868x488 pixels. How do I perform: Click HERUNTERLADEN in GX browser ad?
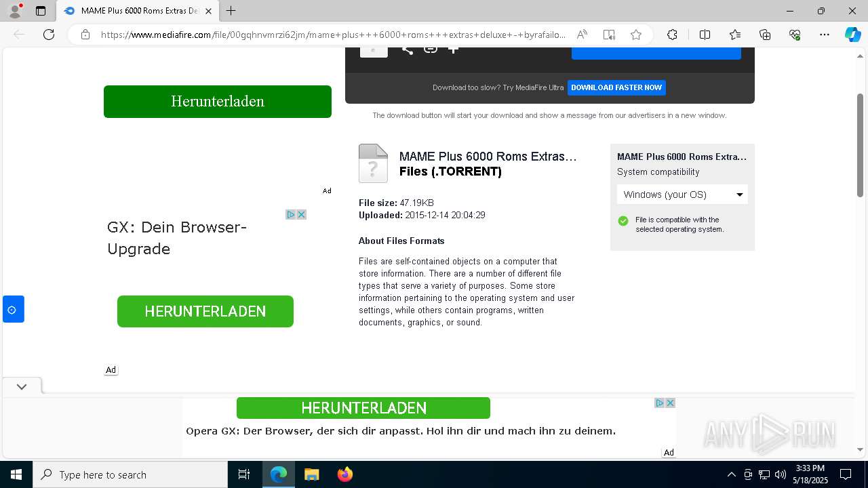pos(205,311)
